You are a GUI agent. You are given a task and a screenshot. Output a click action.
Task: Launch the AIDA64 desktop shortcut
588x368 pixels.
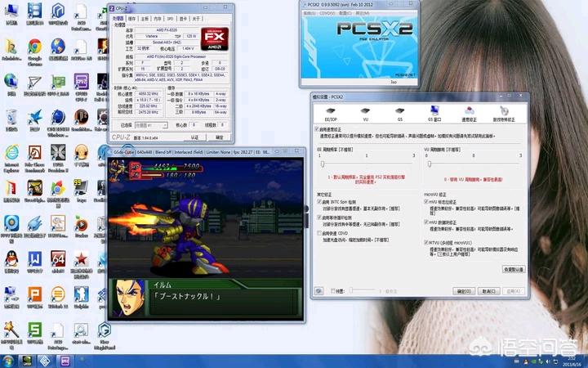click(x=58, y=261)
